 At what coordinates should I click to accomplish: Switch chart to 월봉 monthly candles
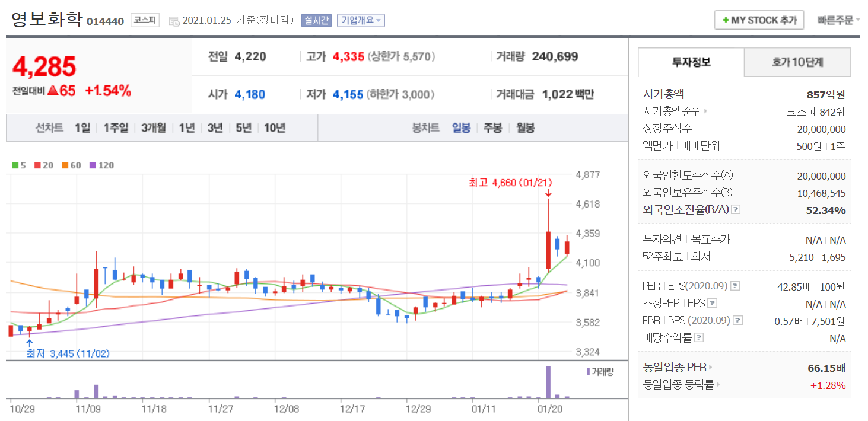click(x=524, y=128)
